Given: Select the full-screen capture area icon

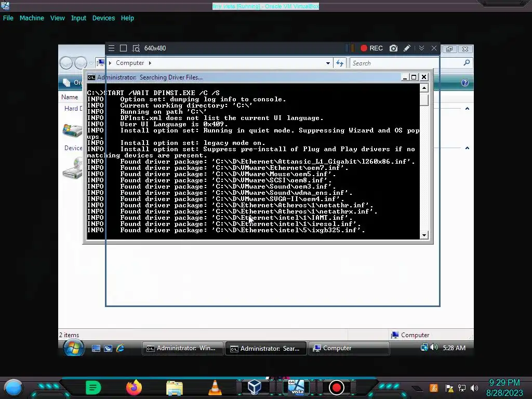Looking at the screenshot, I should (124, 48).
